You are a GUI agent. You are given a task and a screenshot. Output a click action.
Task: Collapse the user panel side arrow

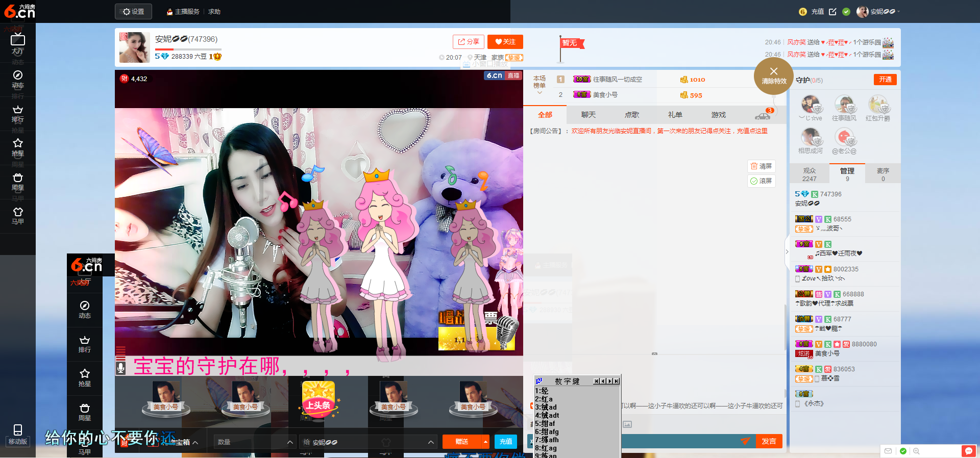pos(787,252)
